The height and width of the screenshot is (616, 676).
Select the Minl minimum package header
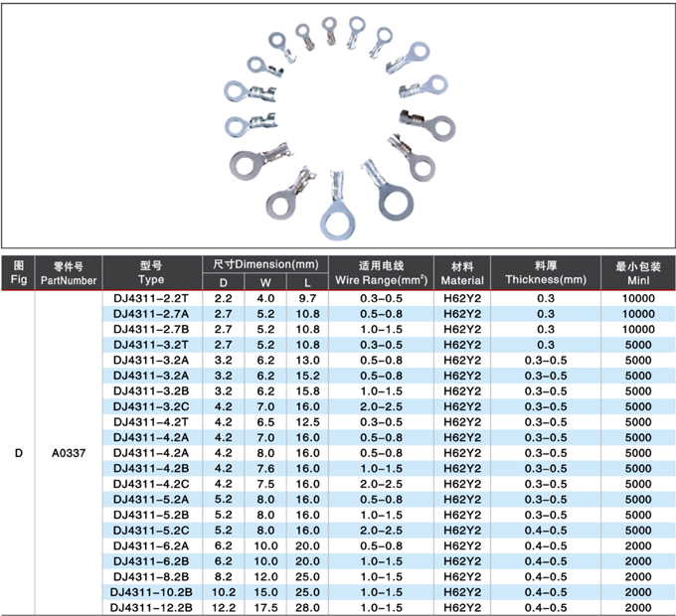pyautogui.click(x=637, y=274)
